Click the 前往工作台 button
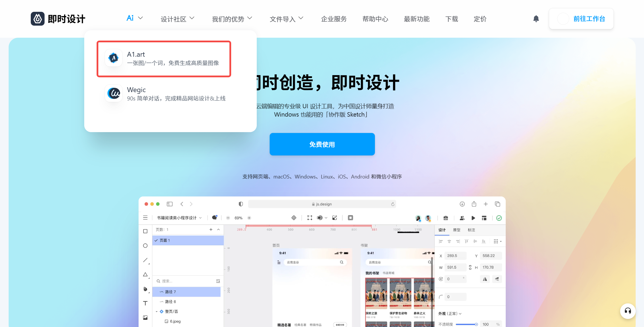Image resolution: width=644 pixels, height=327 pixels. [x=581, y=19]
